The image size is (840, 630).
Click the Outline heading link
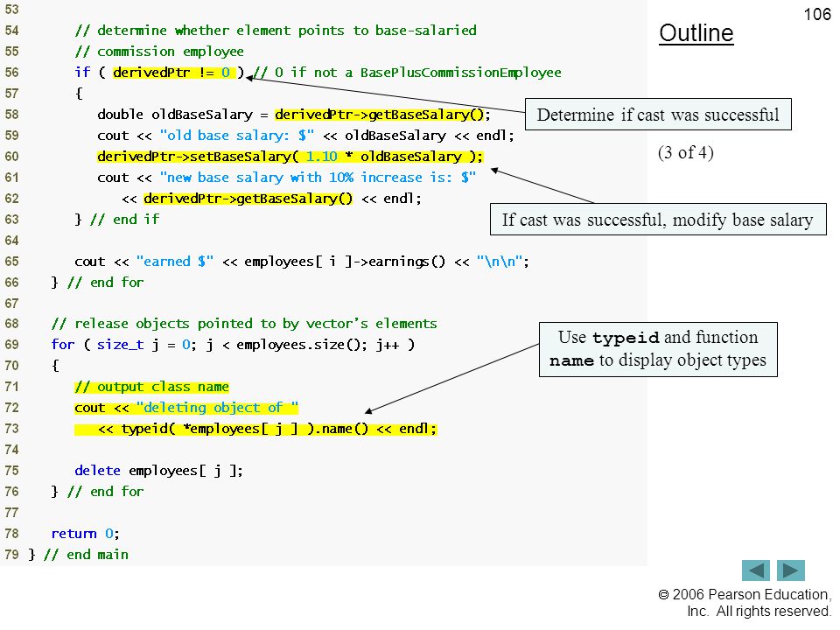coord(696,33)
